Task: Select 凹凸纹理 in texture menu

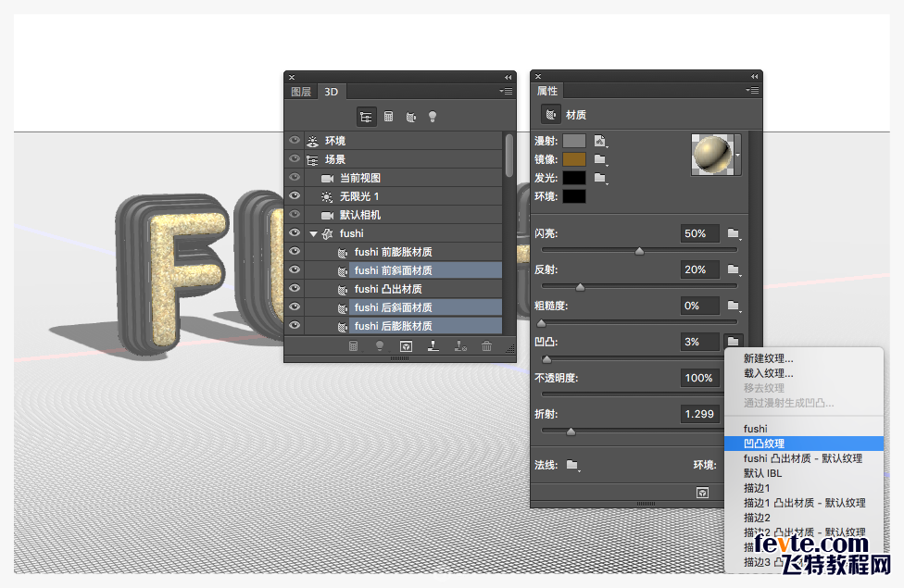Action: point(804,444)
